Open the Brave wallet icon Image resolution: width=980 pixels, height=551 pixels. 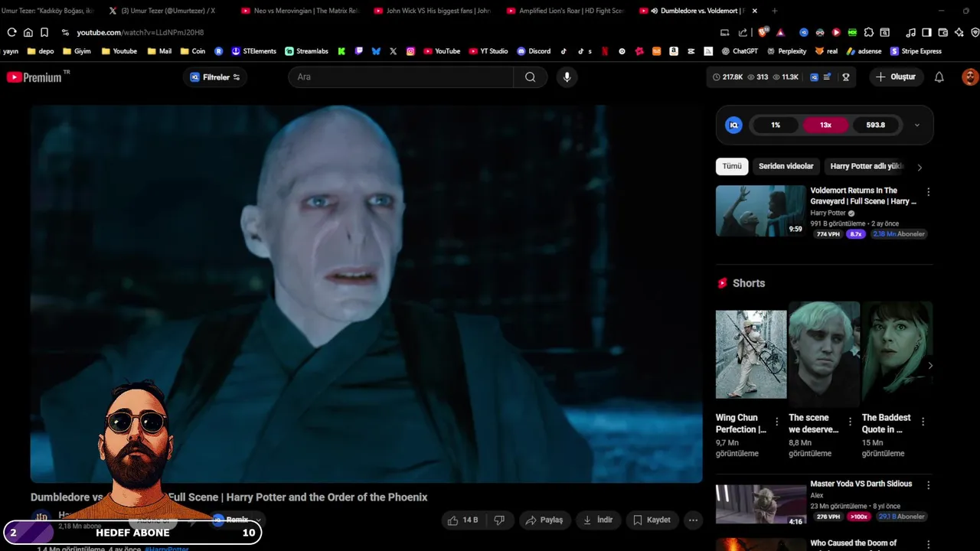coord(942,32)
